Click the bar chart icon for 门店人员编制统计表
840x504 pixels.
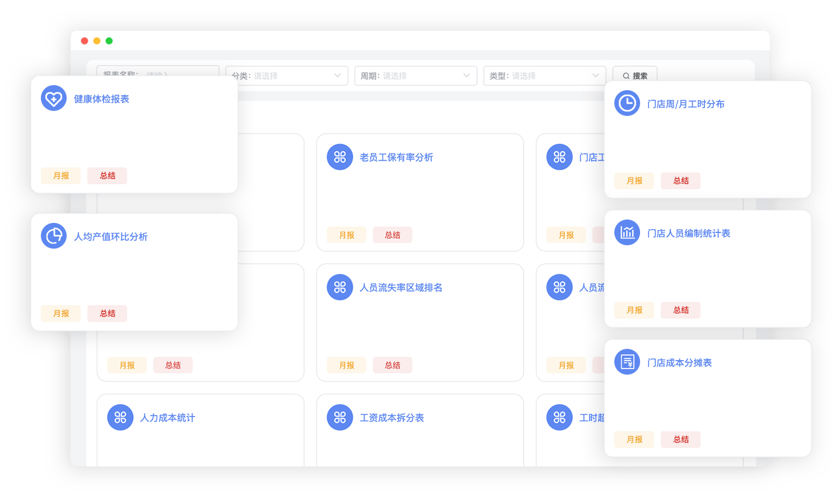pyautogui.click(x=627, y=233)
